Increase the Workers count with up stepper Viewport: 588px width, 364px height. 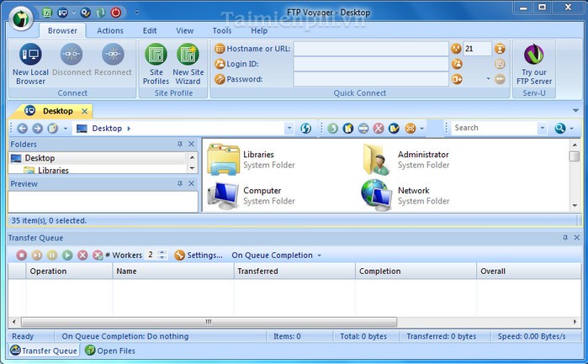pos(162,252)
